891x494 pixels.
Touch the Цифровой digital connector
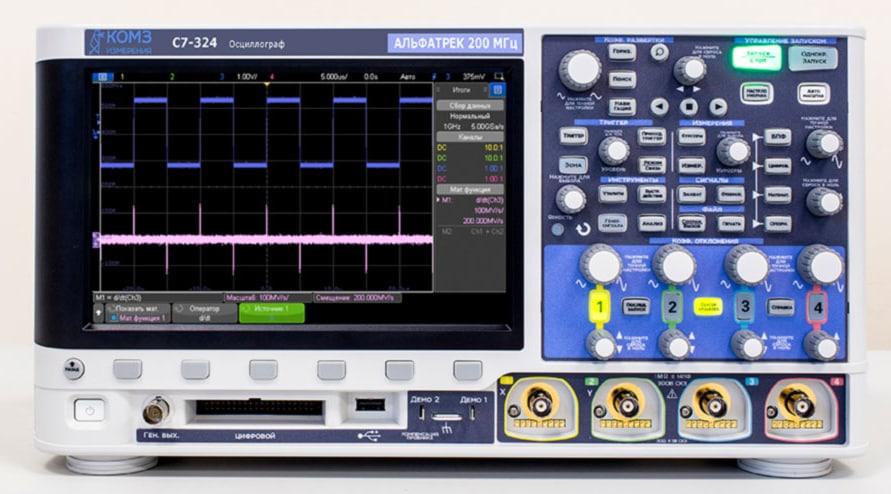point(259,408)
